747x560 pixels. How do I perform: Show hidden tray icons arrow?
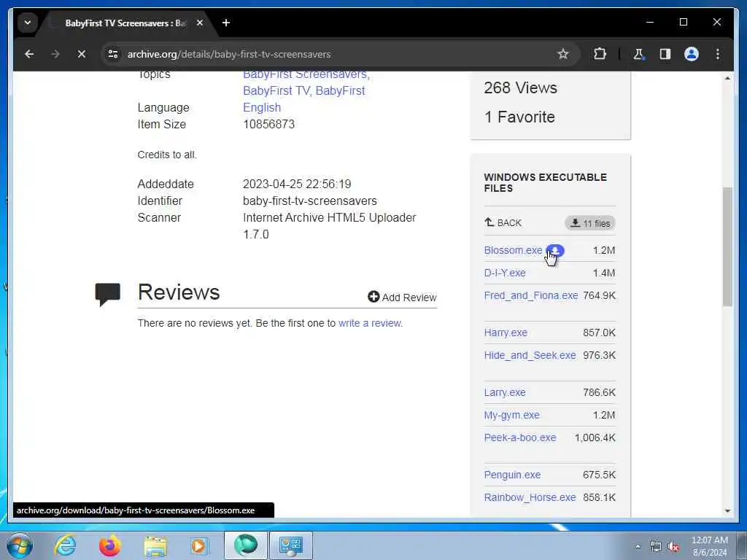point(638,546)
